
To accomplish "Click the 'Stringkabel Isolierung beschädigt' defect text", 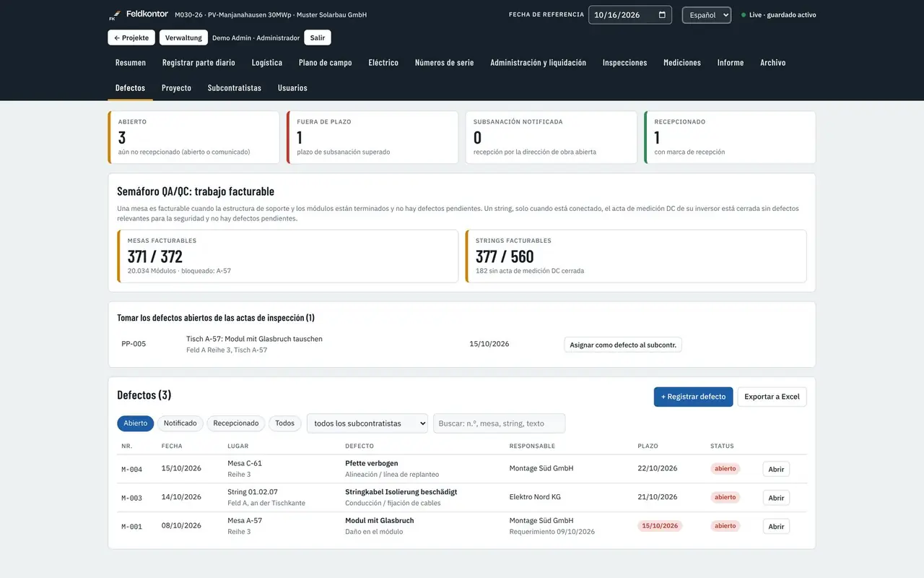I will pyautogui.click(x=401, y=492).
